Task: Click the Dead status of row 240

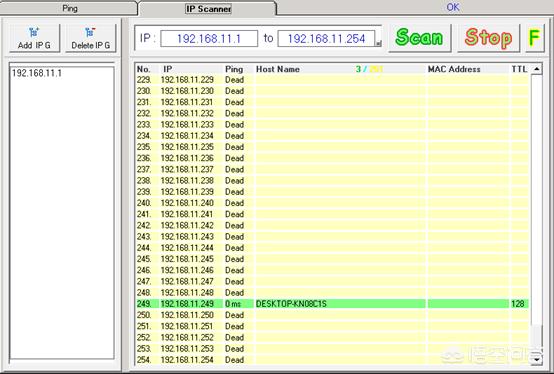Action: (235, 203)
